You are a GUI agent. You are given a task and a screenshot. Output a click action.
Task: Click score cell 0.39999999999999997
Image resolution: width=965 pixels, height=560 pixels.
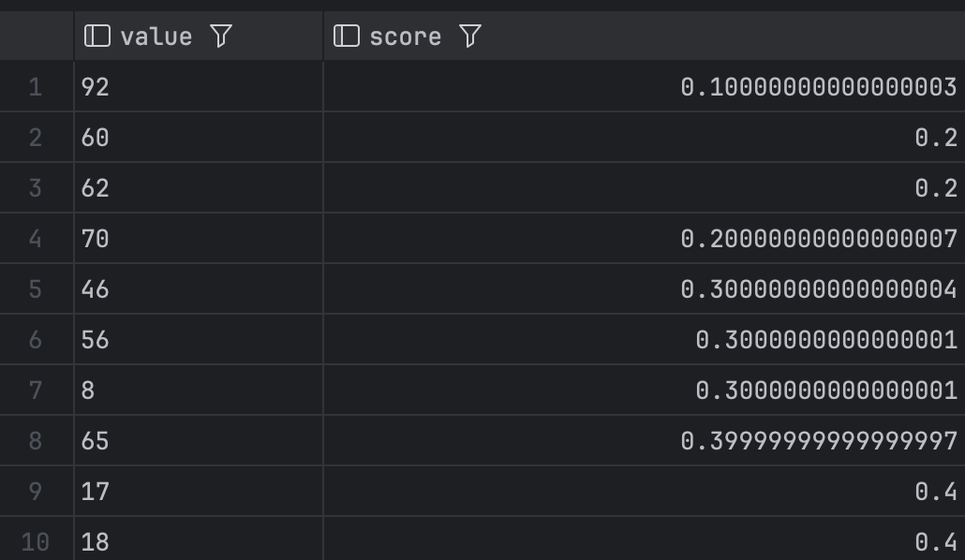[645, 441]
